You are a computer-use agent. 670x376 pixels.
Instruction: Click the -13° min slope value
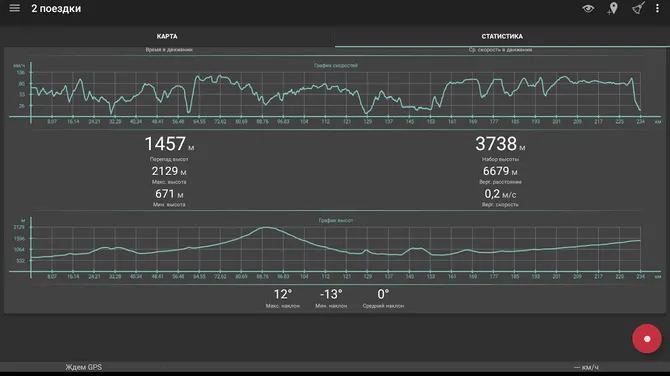pyautogui.click(x=331, y=294)
